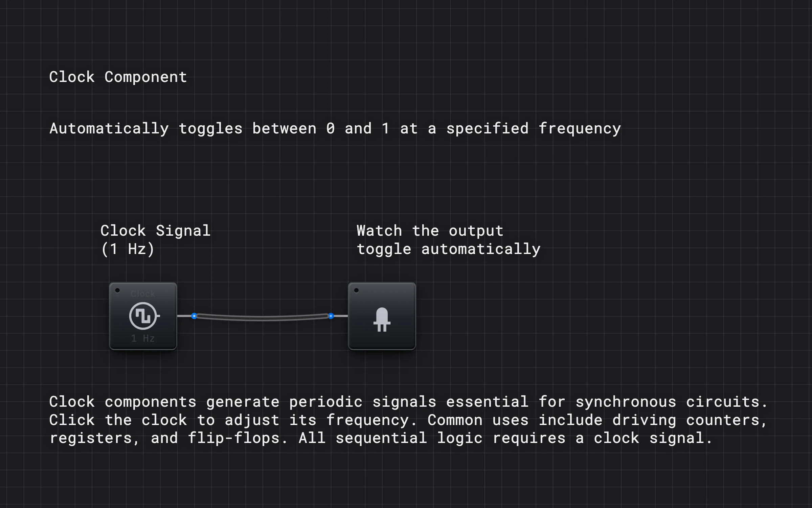Click the Clock component block
Viewport: 812px width, 508px height.
click(x=143, y=316)
